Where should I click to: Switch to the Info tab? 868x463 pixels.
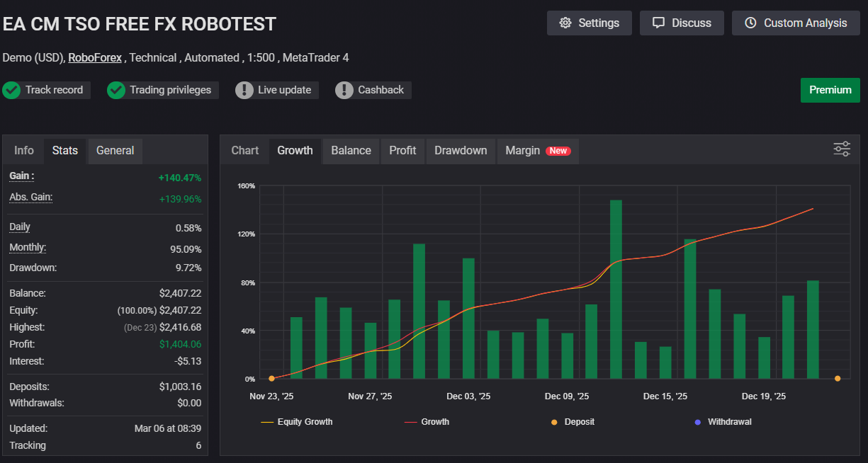24,150
